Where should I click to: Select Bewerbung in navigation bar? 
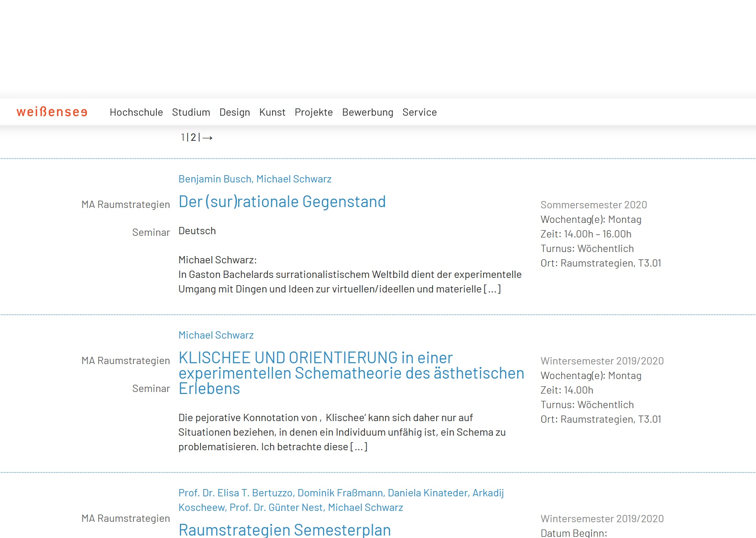tap(367, 112)
